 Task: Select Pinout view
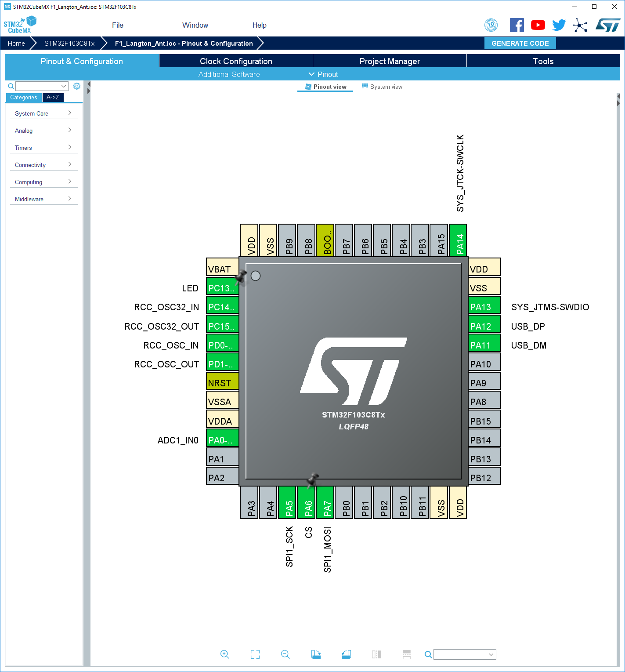(325, 87)
